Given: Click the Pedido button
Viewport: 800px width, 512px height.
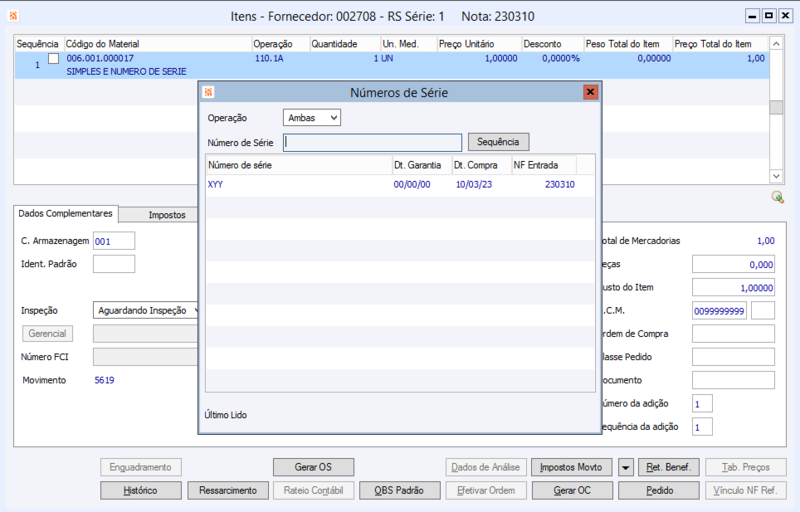Looking at the screenshot, I should (x=659, y=491).
